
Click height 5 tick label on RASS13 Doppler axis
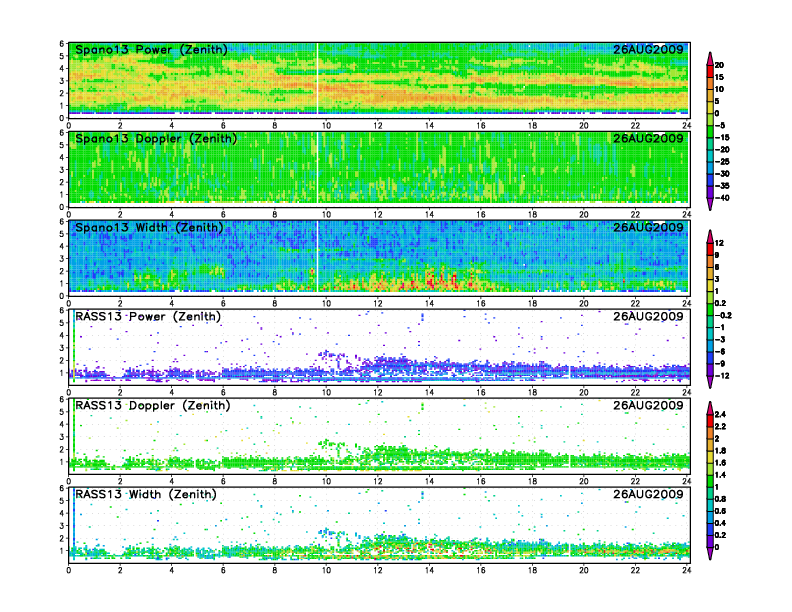pyautogui.click(x=62, y=412)
